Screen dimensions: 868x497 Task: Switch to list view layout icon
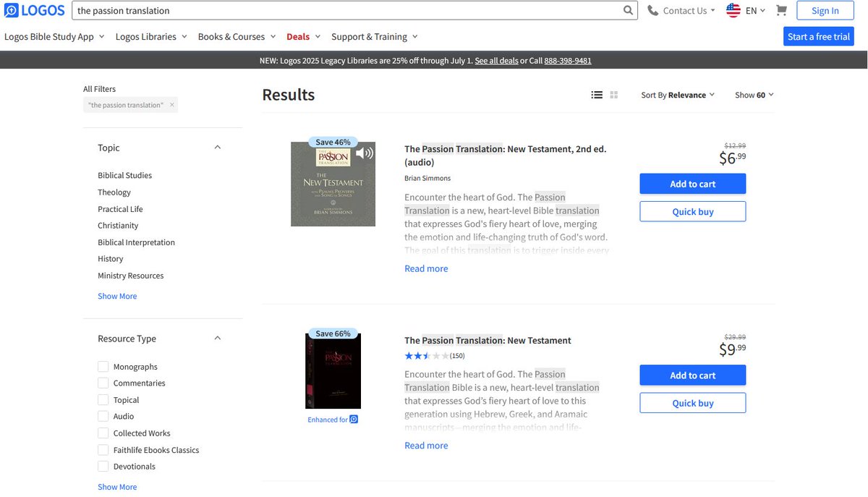597,95
